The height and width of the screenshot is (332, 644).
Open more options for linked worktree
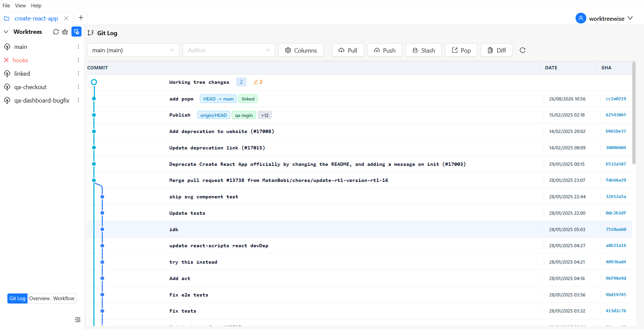coord(78,73)
